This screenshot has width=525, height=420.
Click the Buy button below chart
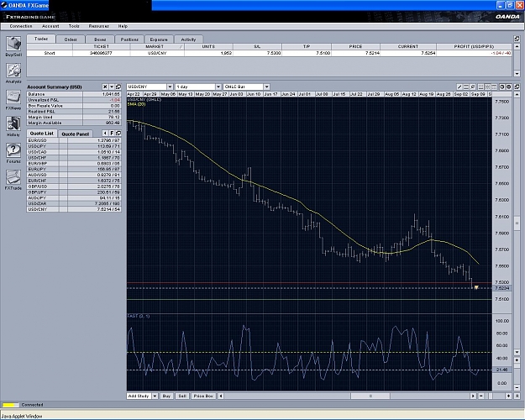pyautogui.click(x=166, y=396)
